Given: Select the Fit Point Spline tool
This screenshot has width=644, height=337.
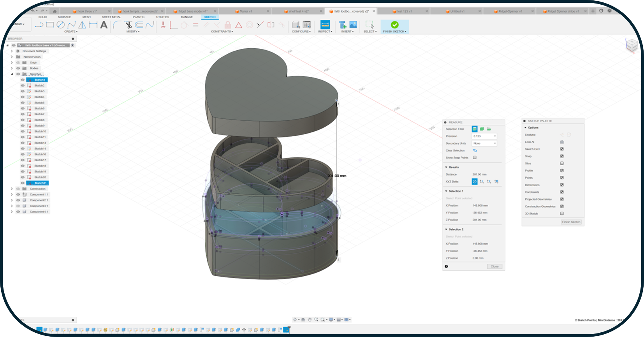Looking at the screenshot, I should (71, 25).
